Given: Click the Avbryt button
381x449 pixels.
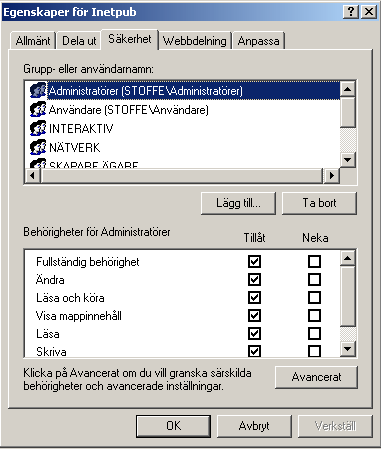Looking at the screenshot, I should pyautogui.click(x=254, y=426).
